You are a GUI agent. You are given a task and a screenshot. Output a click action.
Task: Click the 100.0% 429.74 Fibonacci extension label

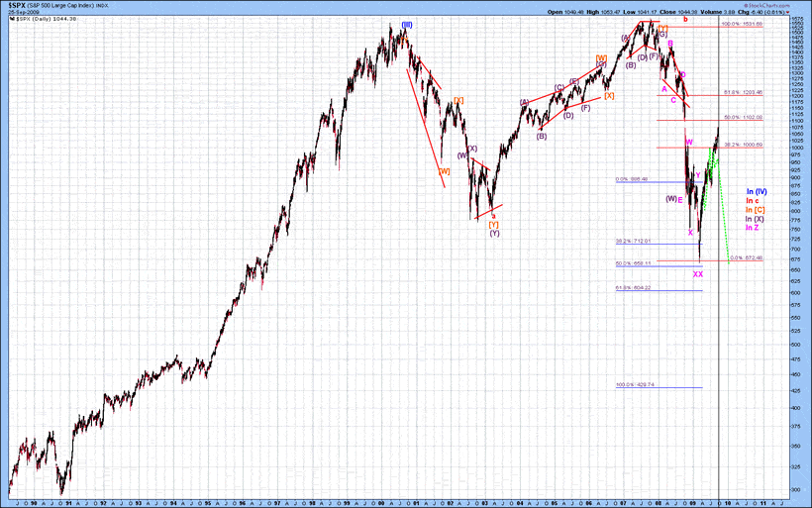pos(637,385)
